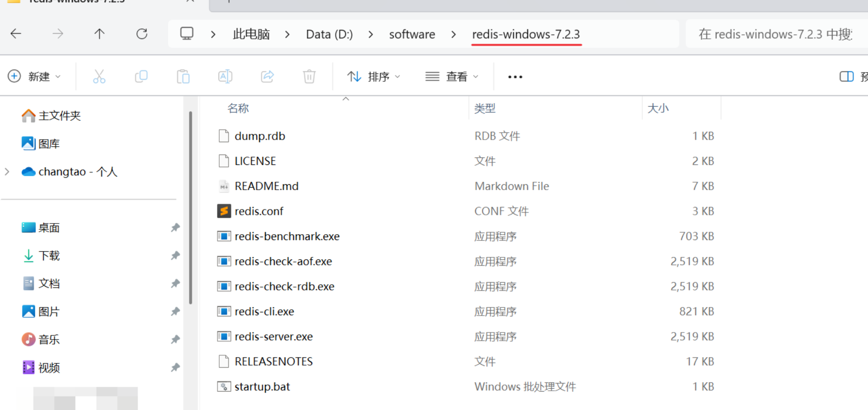Select the redis.conf file
This screenshot has height=410, width=868.
click(x=259, y=211)
